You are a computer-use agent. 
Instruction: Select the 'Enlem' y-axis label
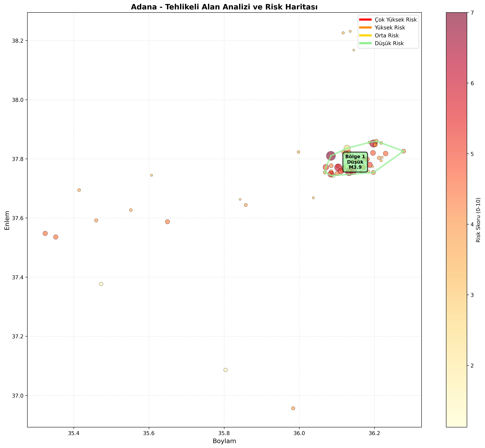click(x=7, y=220)
